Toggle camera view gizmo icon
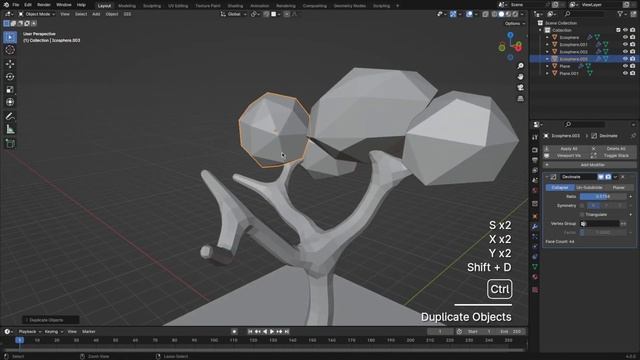This screenshot has height=360, width=640. click(520, 88)
